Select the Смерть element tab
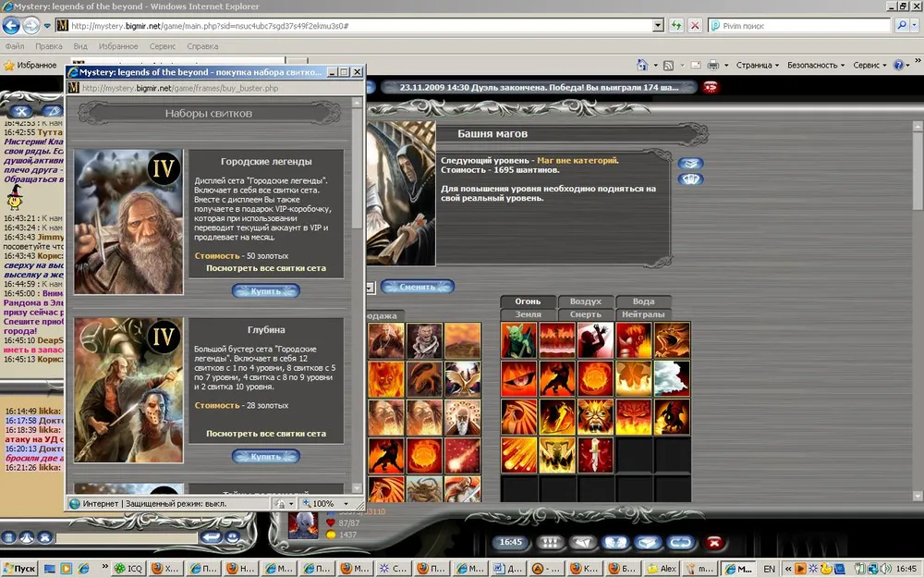This screenshot has width=924, height=578. click(585, 314)
